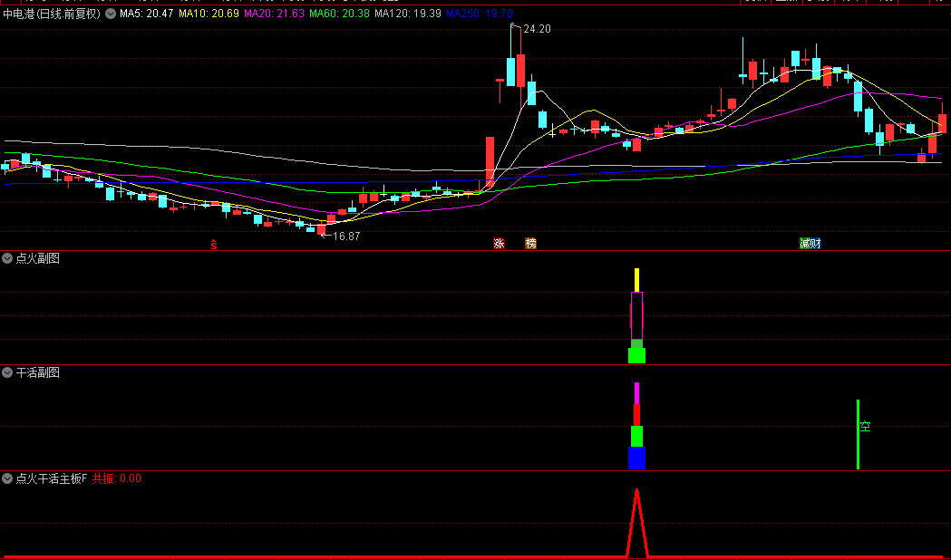Screen dimensions: 951x560
Task: Click the 点火副图 panel title
Action: [37, 258]
